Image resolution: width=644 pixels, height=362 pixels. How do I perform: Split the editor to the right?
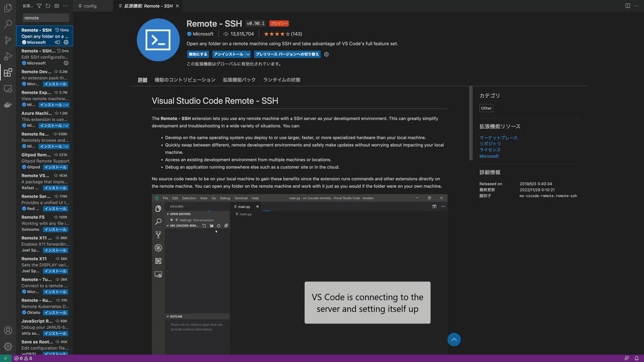click(x=628, y=6)
